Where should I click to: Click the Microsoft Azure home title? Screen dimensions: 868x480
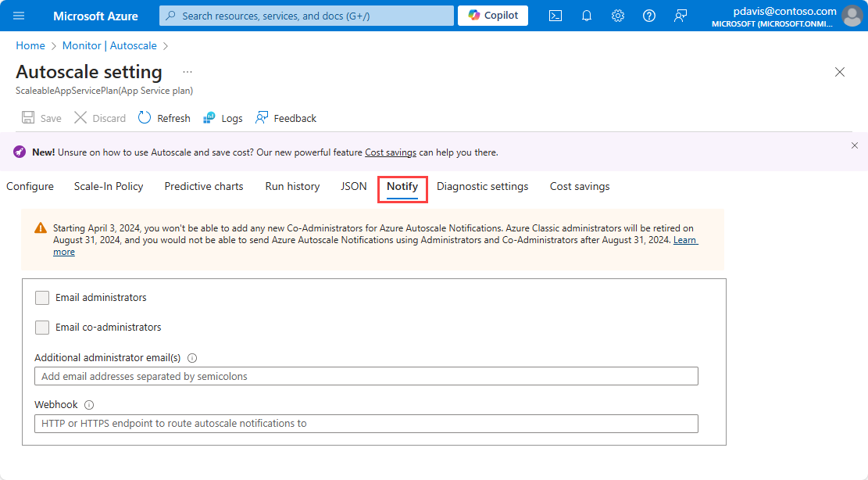[95, 16]
